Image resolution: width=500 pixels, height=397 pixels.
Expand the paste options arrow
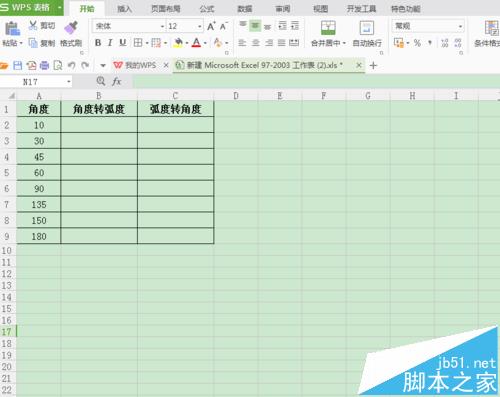click(x=21, y=43)
